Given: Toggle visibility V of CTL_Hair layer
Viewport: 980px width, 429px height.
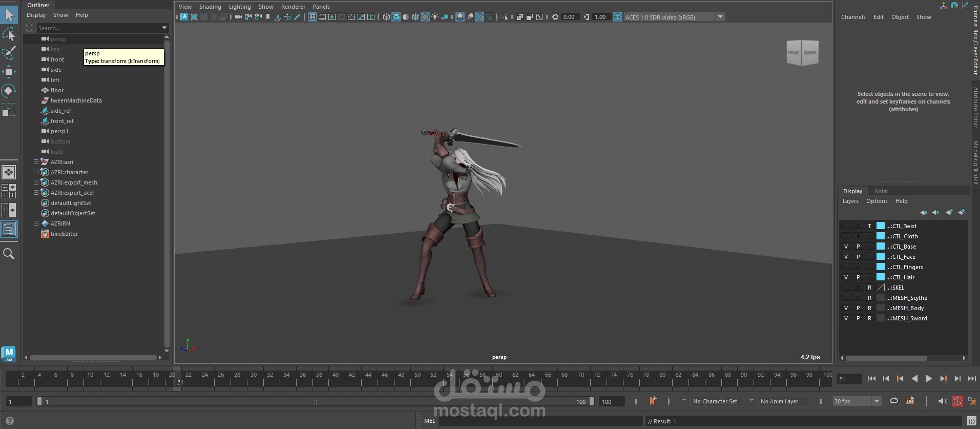Looking at the screenshot, I should 846,277.
